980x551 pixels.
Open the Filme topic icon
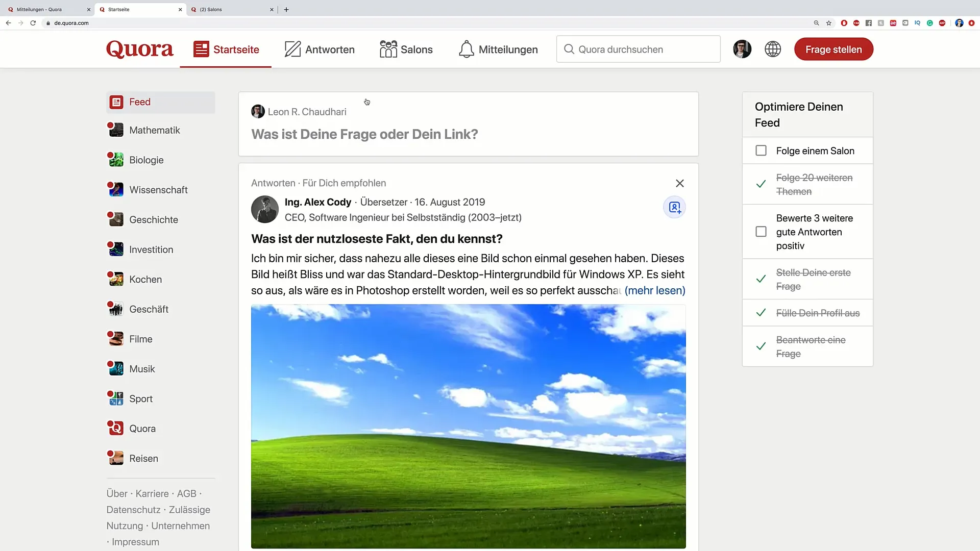click(x=116, y=339)
